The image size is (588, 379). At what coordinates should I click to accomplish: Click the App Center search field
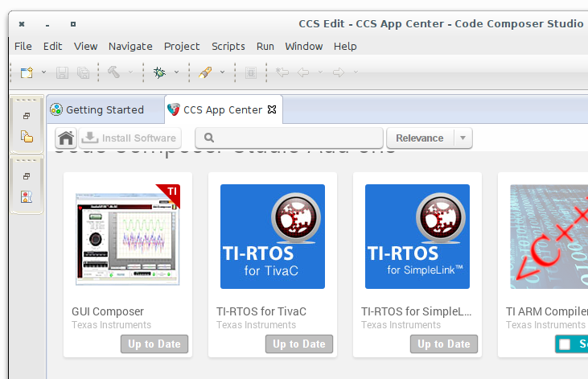(289, 138)
